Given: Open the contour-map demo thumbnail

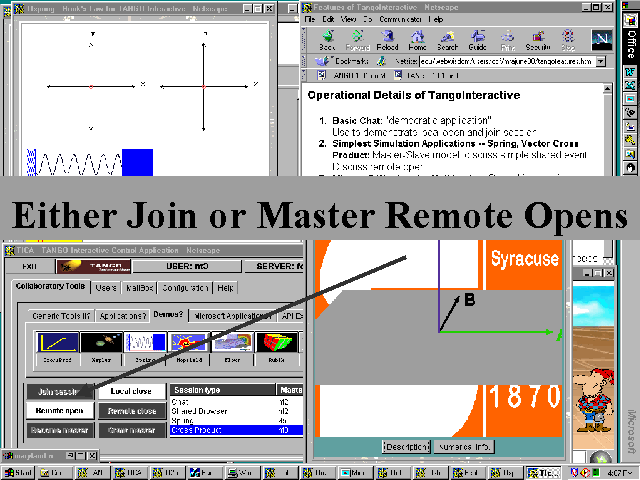Looking at the screenshot, I should (233, 342).
